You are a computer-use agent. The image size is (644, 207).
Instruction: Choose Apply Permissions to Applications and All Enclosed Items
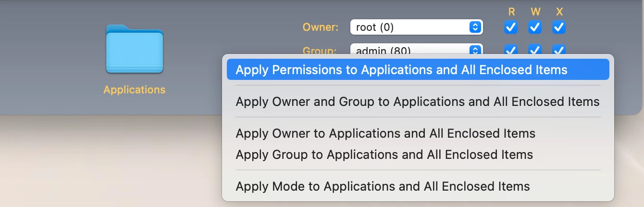pyautogui.click(x=418, y=70)
